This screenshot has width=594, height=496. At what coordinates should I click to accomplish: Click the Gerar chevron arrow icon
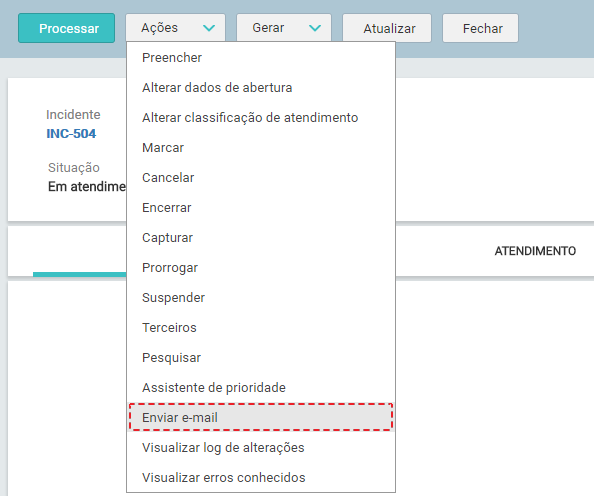click(x=315, y=28)
